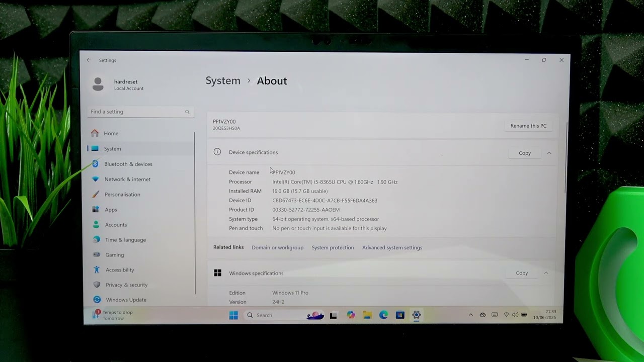Click the Settings gear on the taskbar
Image resolution: width=644 pixels, height=362 pixels.
click(x=417, y=315)
